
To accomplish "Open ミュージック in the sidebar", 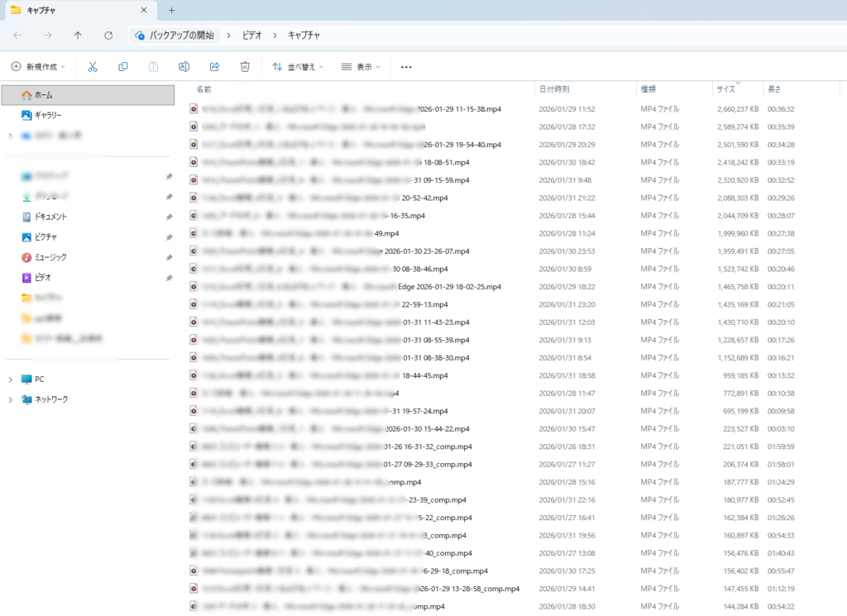I will (x=50, y=257).
